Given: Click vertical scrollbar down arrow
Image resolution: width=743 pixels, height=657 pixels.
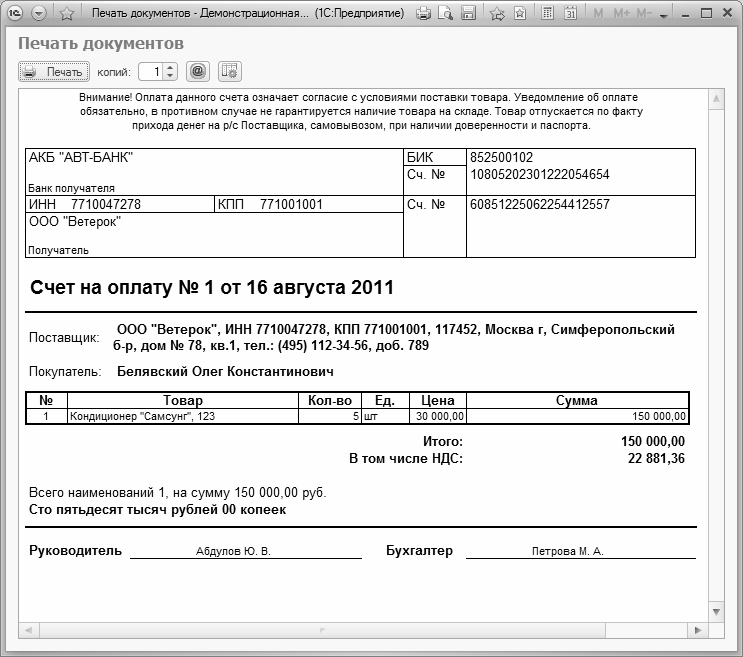Looking at the screenshot, I should 716,612.
